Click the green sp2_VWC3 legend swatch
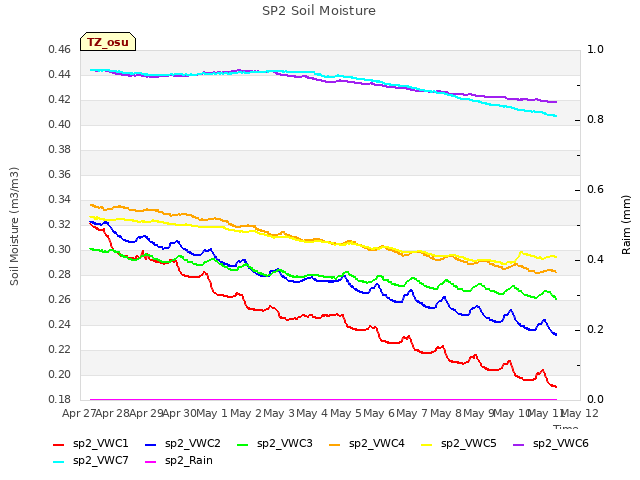 pos(243,445)
